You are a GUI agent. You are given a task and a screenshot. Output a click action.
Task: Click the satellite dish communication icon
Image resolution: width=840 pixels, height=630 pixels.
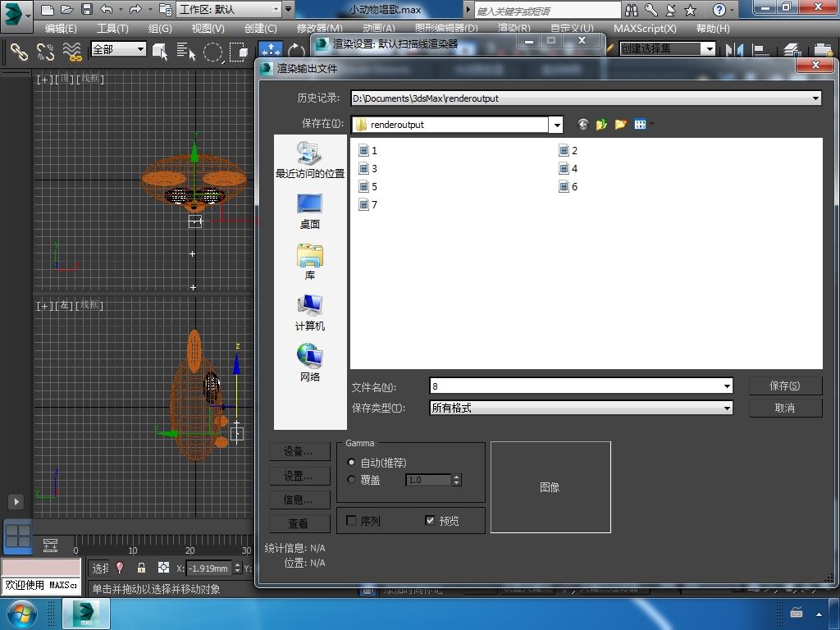(671, 10)
